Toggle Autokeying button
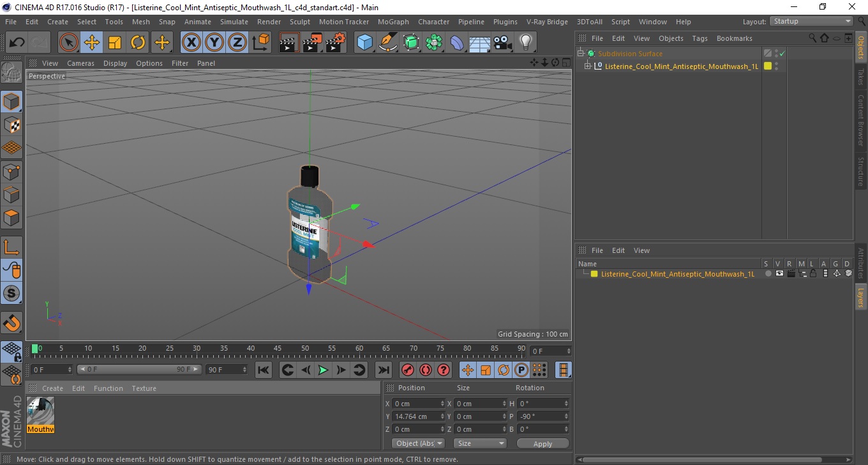The height and width of the screenshot is (465, 868). click(426, 370)
